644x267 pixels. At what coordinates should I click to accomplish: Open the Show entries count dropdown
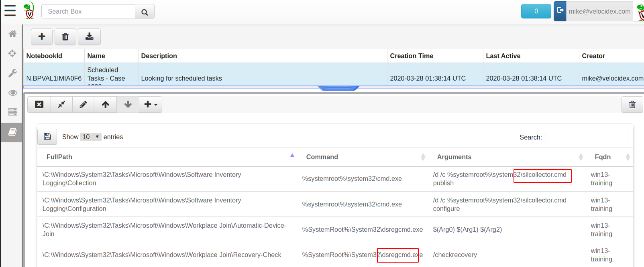[91, 137]
